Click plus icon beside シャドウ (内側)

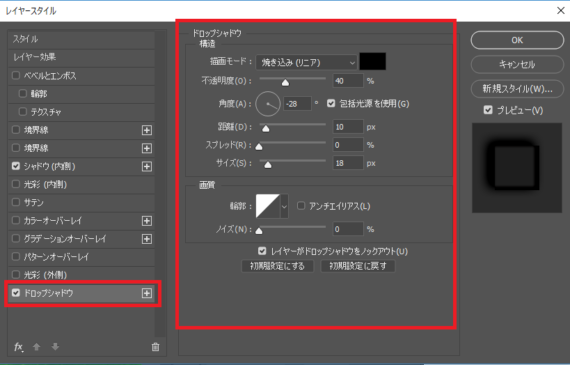coord(147,167)
